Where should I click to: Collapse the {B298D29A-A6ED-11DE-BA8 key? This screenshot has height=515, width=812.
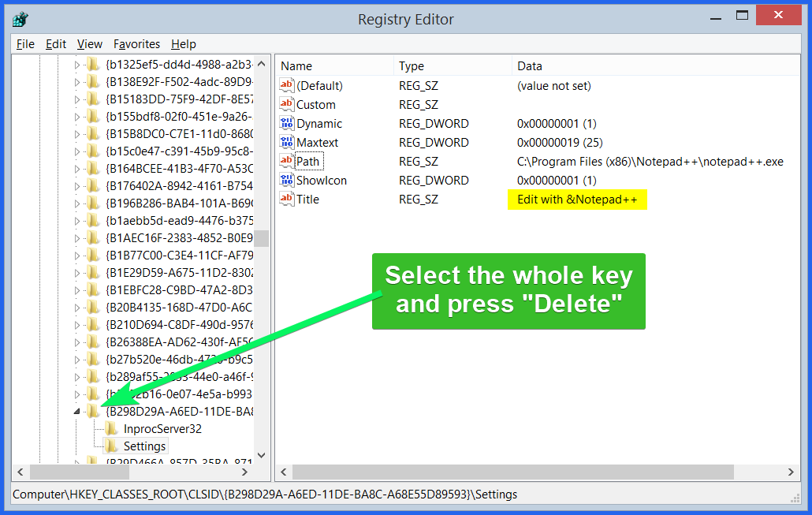point(76,411)
